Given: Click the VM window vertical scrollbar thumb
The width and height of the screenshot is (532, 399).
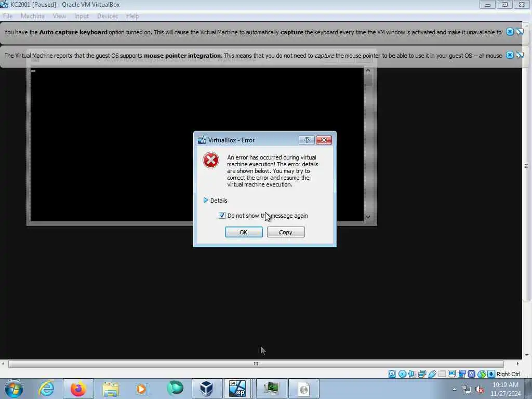Looking at the screenshot, I should (526, 166).
